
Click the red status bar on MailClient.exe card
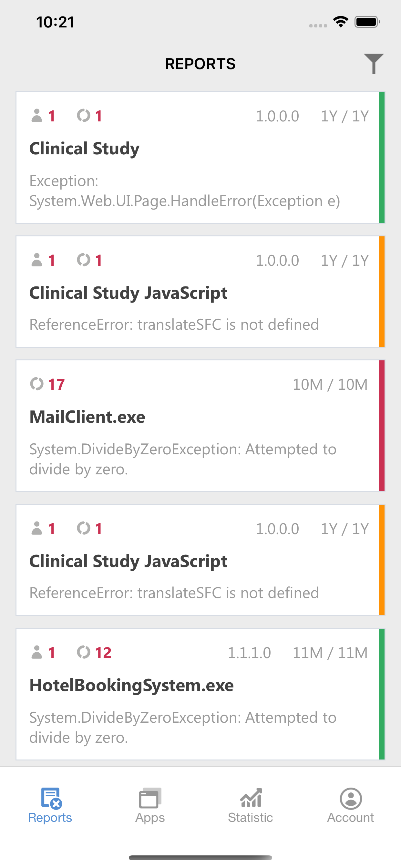click(x=381, y=426)
